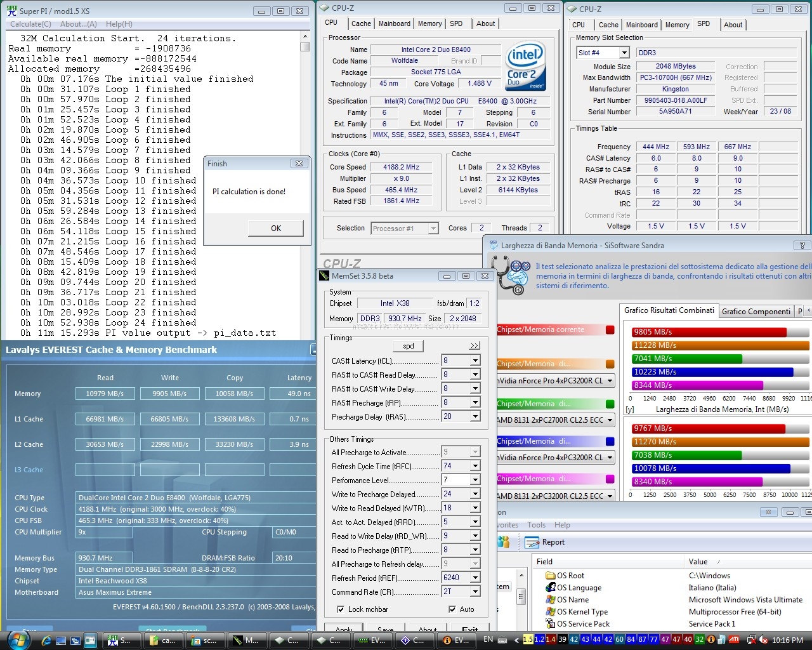Open the About tab in left CPU-Z
The image size is (812, 650).
[486, 23]
